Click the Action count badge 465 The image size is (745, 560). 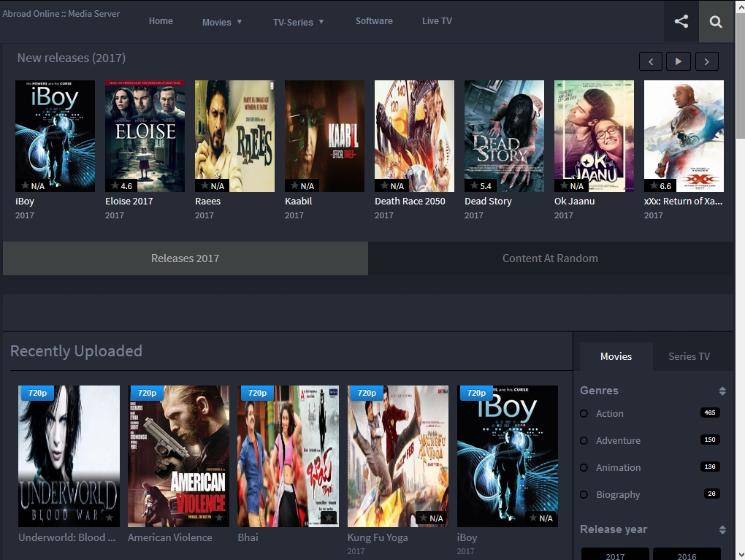click(710, 413)
